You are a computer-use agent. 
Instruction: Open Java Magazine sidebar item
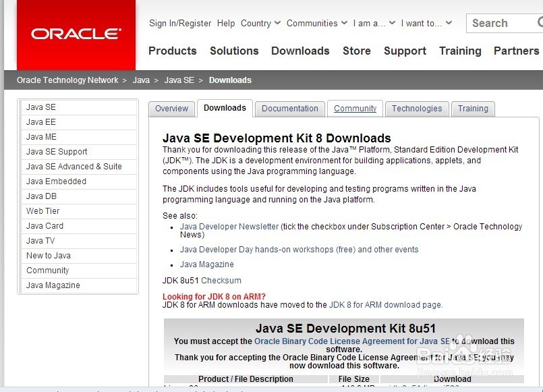[79, 285]
